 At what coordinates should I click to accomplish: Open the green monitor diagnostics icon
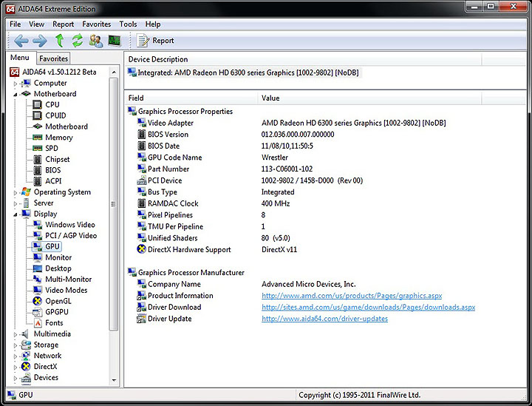(115, 41)
